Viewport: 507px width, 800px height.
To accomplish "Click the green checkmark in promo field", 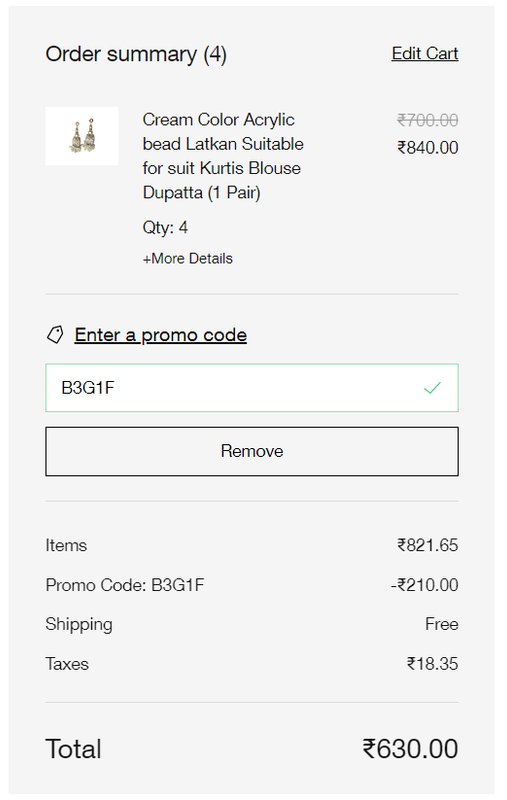I will point(432,388).
